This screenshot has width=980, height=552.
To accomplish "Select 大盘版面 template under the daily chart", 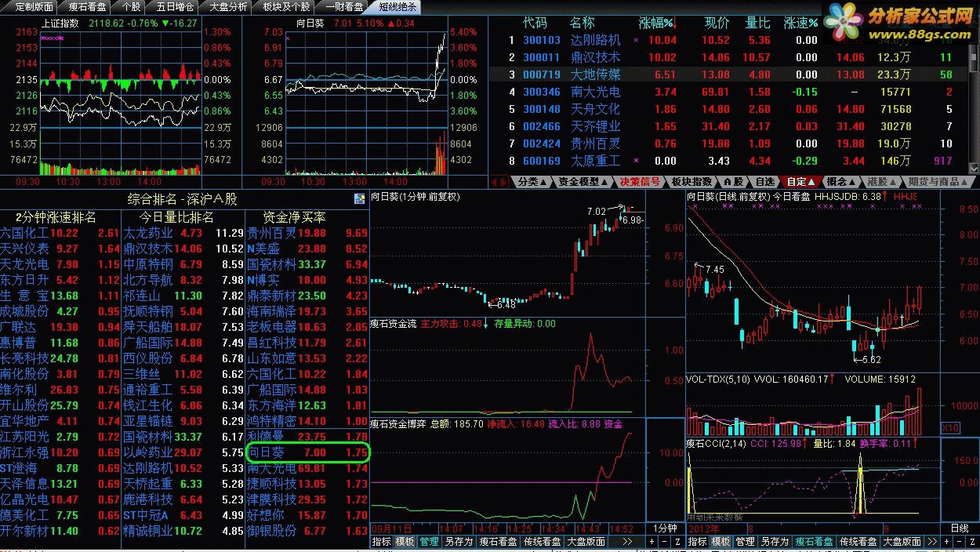I will coord(902,542).
